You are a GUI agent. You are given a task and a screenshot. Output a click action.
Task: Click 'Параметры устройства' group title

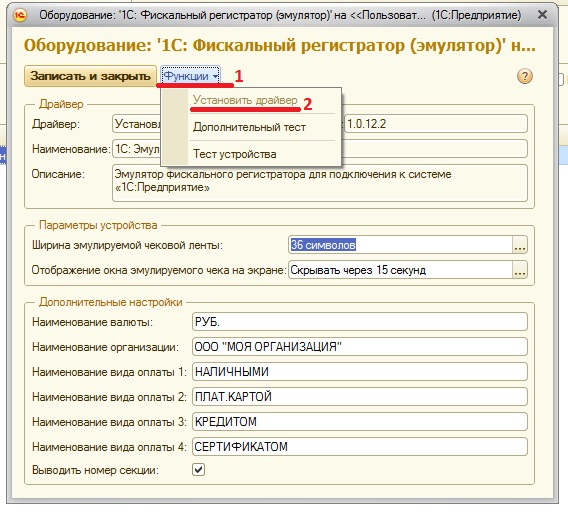coord(98,225)
